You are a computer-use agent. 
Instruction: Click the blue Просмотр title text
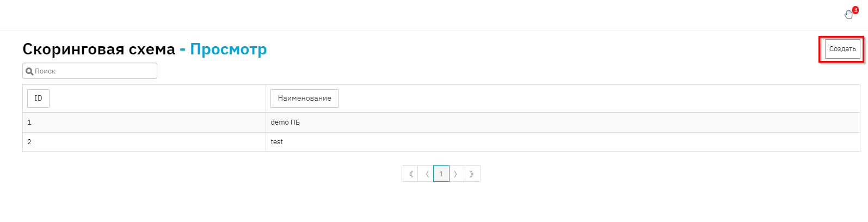tap(228, 50)
